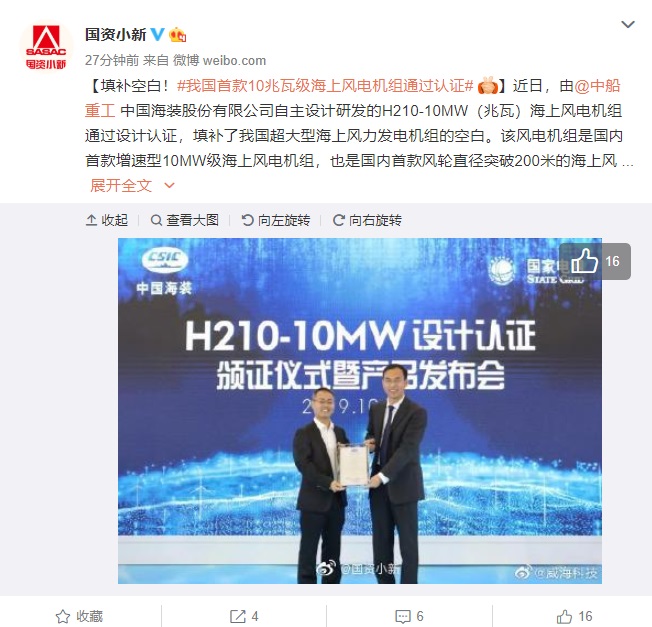Open the @中船重工 mention link

[x=353, y=99]
